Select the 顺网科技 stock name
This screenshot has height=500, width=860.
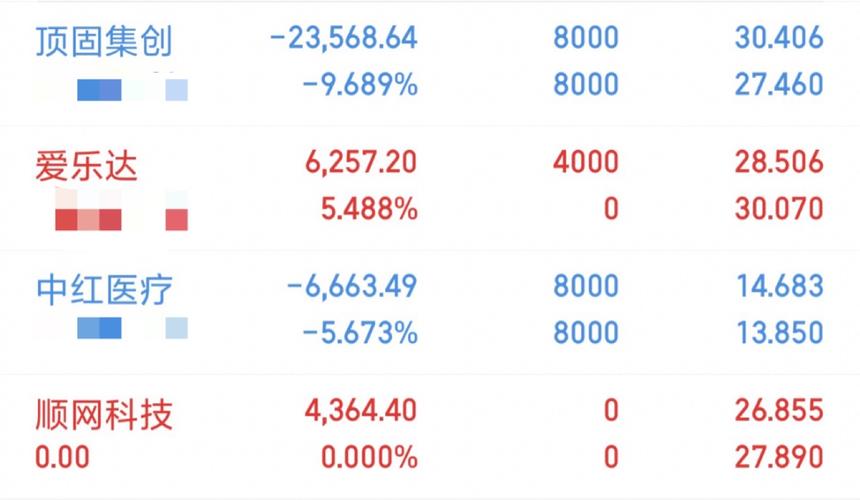tap(104, 412)
